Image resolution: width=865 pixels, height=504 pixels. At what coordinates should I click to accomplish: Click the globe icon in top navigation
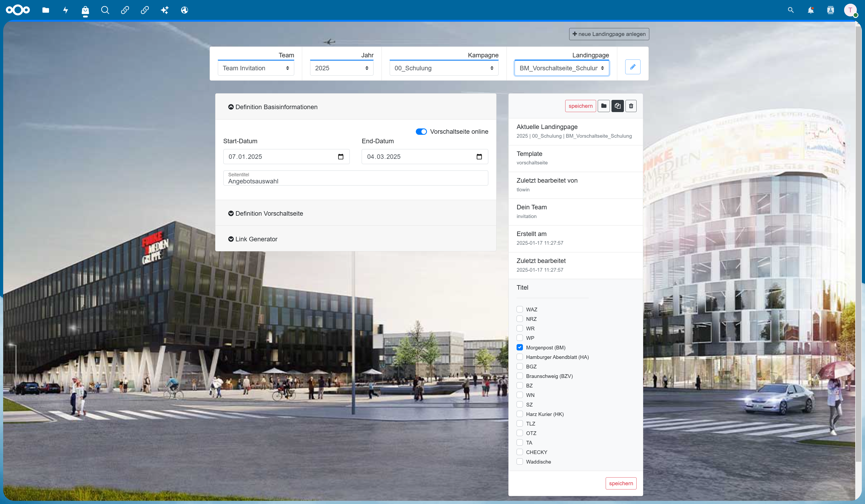tap(184, 10)
